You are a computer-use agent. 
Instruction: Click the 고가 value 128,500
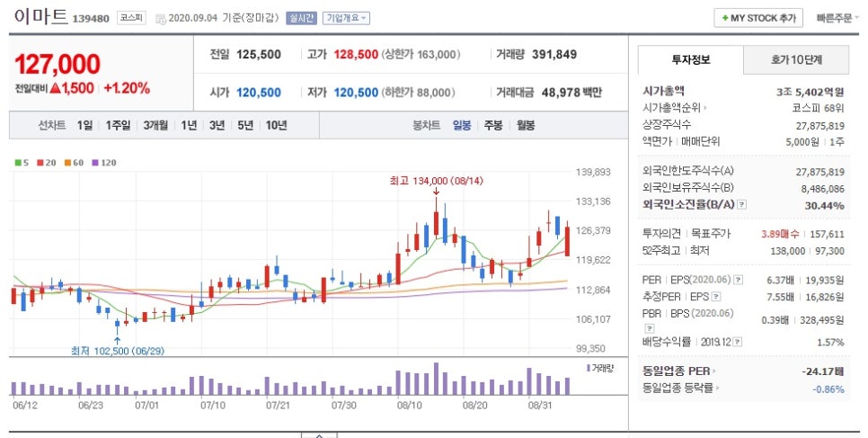[x=356, y=54]
